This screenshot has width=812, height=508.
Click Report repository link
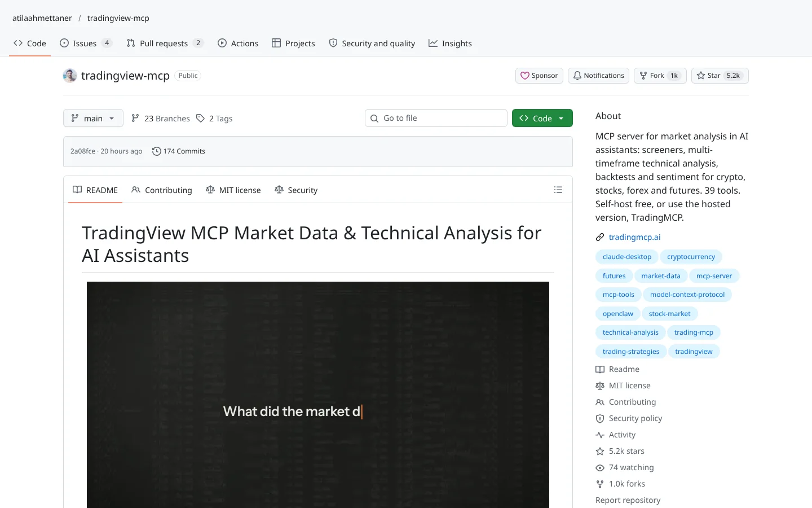pyautogui.click(x=628, y=500)
